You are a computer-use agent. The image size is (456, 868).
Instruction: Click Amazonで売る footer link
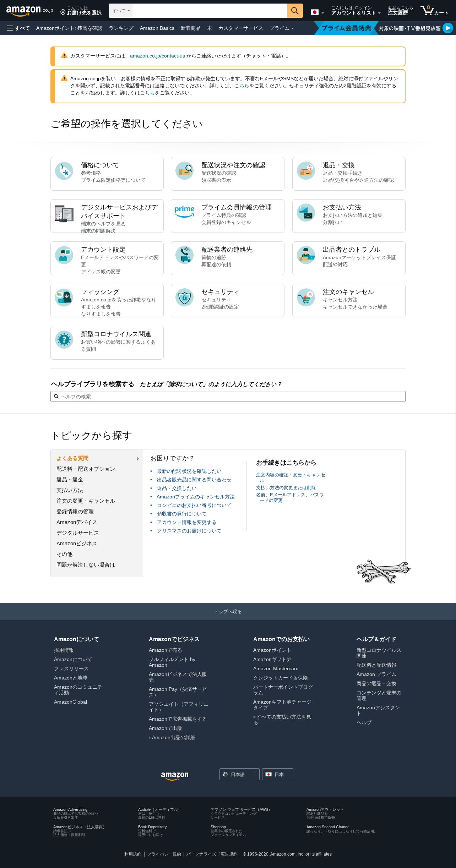(x=165, y=650)
